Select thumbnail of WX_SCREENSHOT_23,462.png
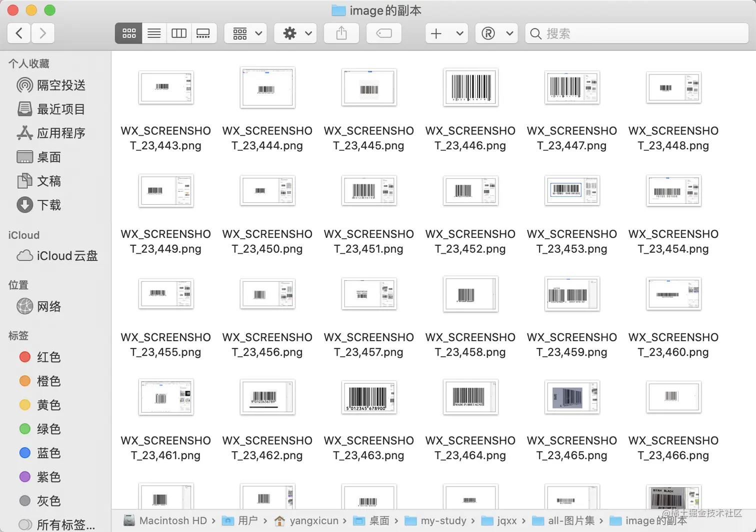Viewport: 756px width, 532px height. click(267, 397)
